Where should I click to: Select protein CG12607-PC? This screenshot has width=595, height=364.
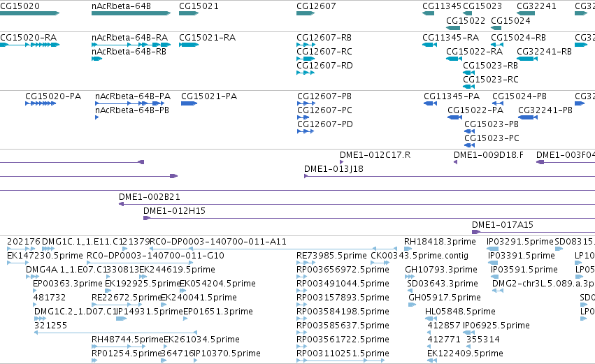pyautogui.click(x=325, y=110)
